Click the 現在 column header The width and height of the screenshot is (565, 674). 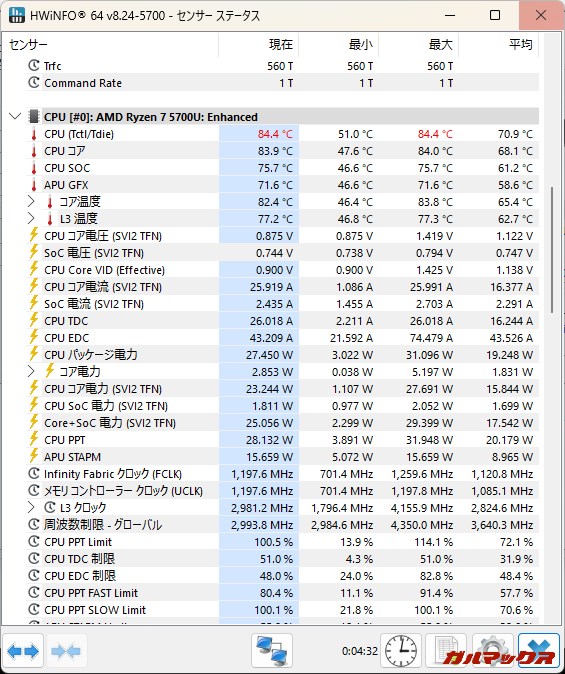pos(258,45)
